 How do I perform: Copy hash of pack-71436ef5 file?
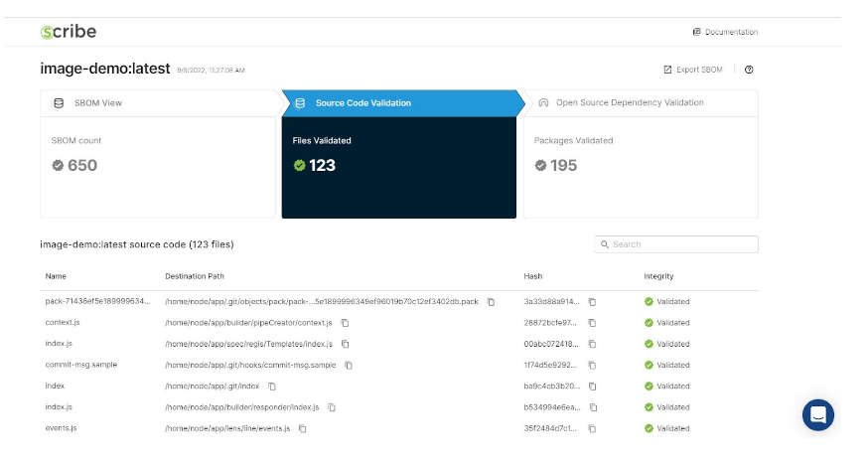pos(592,302)
